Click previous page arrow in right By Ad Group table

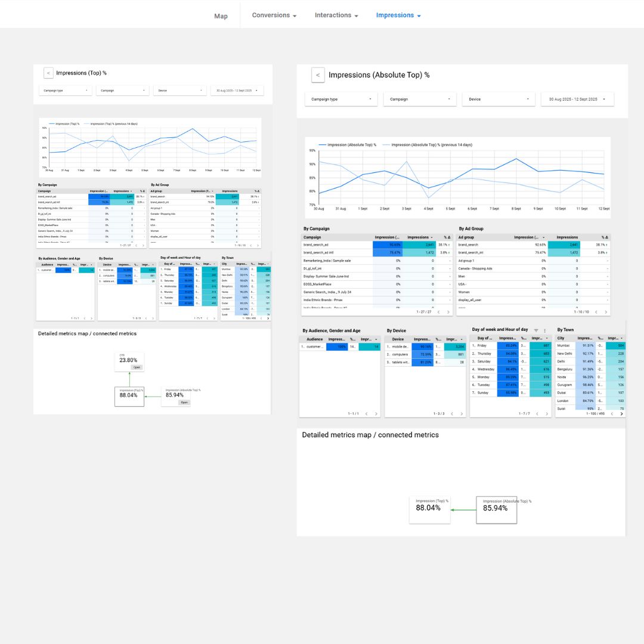(596, 312)
